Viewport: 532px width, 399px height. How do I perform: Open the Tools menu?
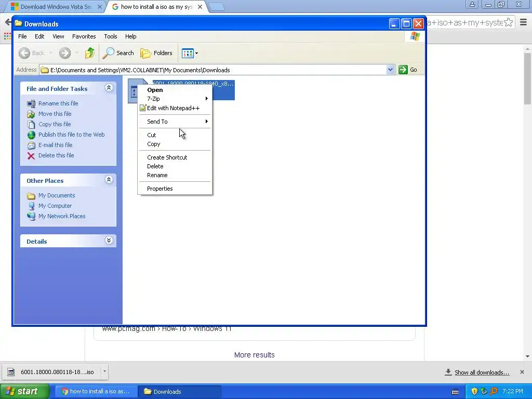[x=111, y=36]
